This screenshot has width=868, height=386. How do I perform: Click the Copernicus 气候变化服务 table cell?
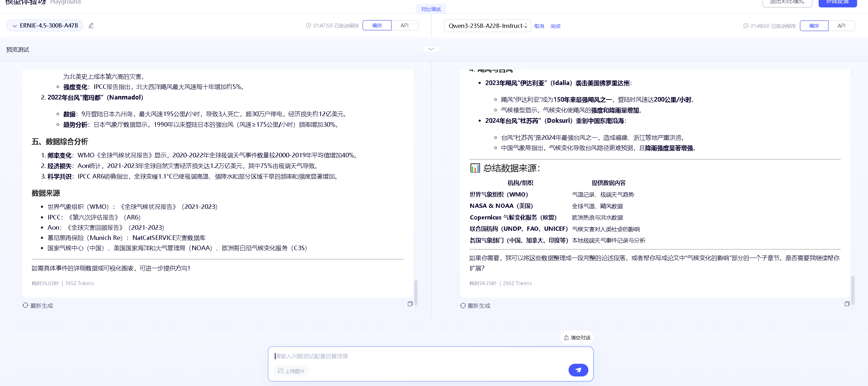click(x=513, y=217)
